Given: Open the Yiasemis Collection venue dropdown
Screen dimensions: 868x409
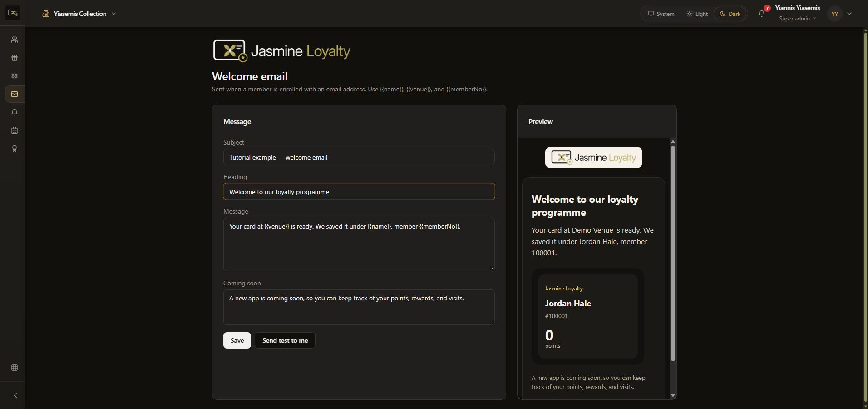Looking at the screenshot, I should (x=79, y=14).
